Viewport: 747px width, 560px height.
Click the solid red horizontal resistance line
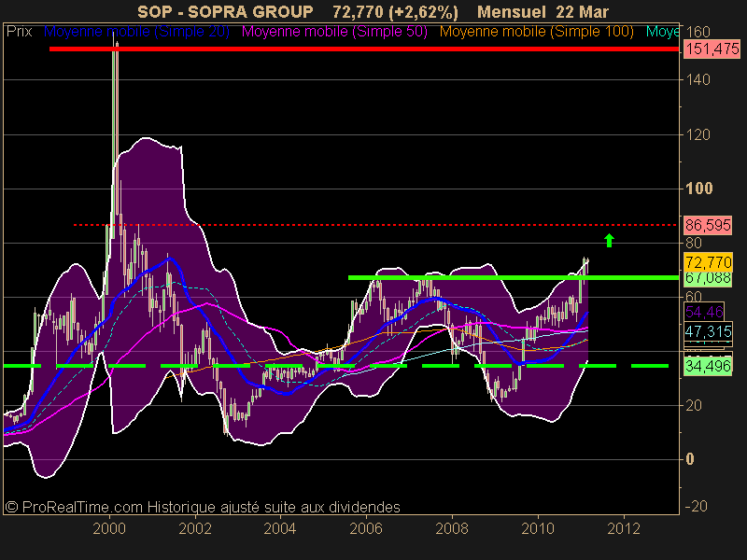[364, 49]
